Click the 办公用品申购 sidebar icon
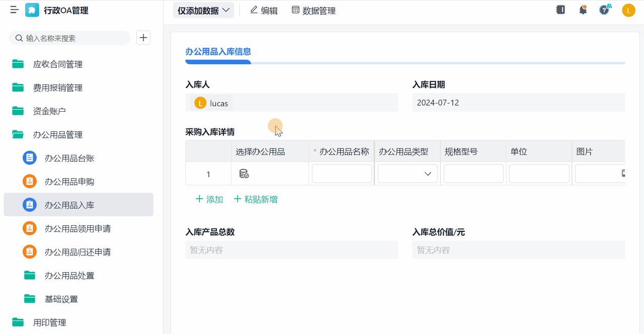The height and width of the screenshot is (334, 644). pyautogui.click(x=30, y=181)
